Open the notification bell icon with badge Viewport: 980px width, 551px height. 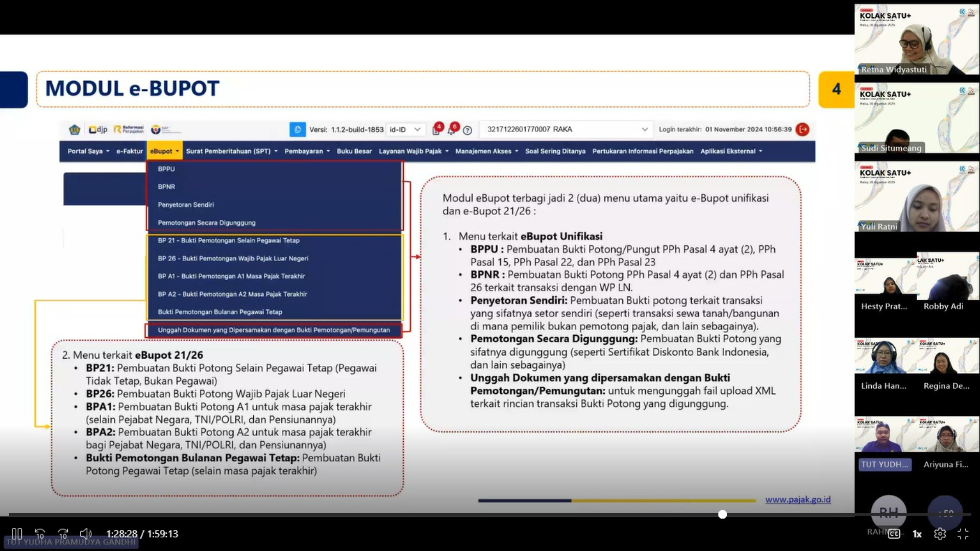point(451,131)
